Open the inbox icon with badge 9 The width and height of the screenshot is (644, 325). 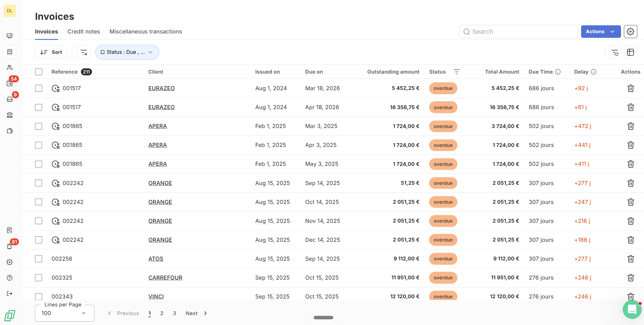(x=10, y=99)
